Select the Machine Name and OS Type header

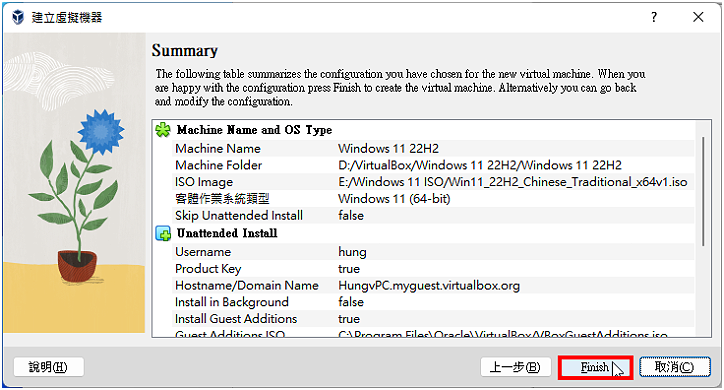(x=254, y=130)
